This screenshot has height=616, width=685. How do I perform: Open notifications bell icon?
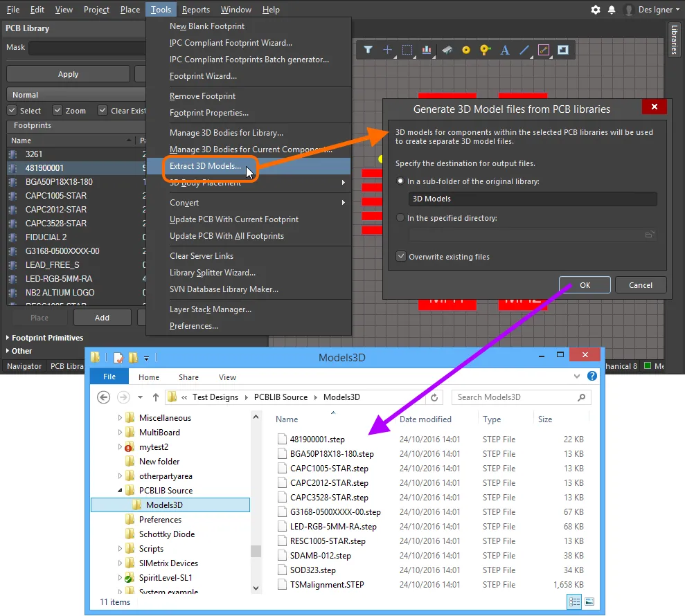[x=612, y=10]
